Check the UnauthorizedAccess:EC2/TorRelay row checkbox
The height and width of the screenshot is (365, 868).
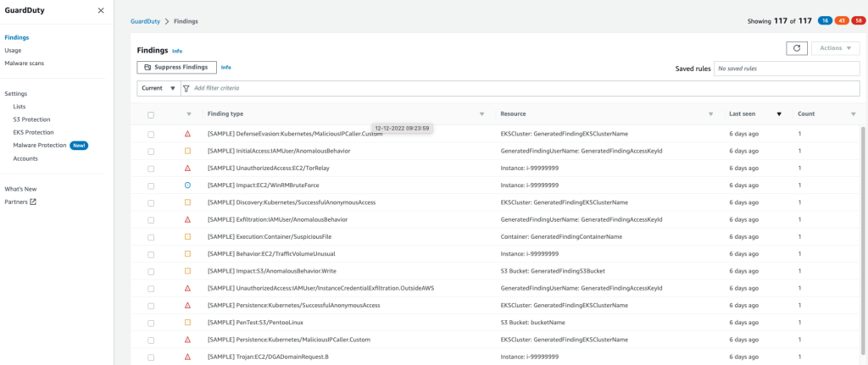(x=151, y=169)
